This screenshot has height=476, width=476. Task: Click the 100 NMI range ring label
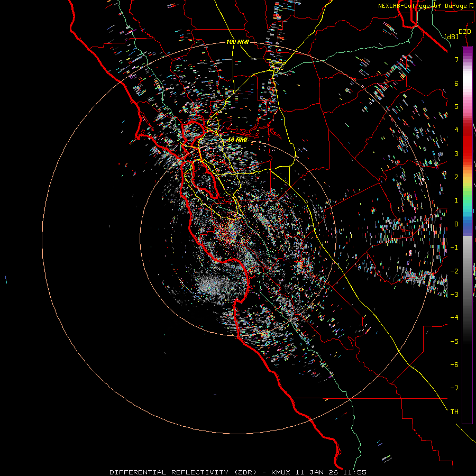[237, 42]
